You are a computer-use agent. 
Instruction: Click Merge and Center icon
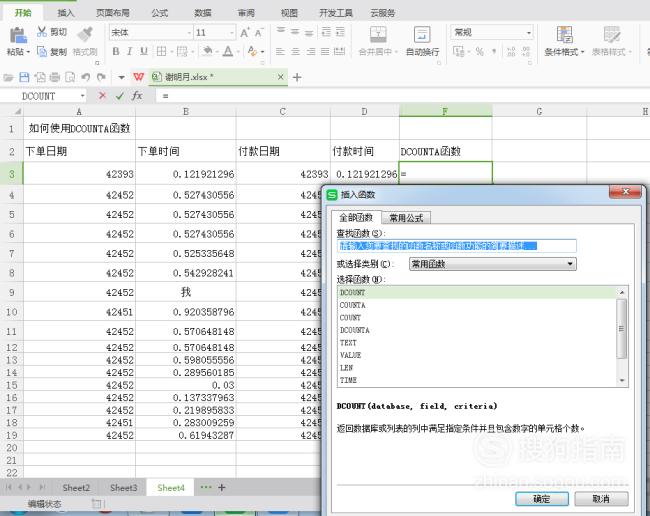378,34
